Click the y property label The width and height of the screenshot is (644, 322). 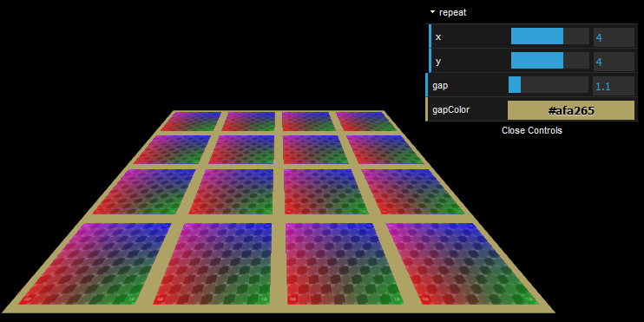438,62
